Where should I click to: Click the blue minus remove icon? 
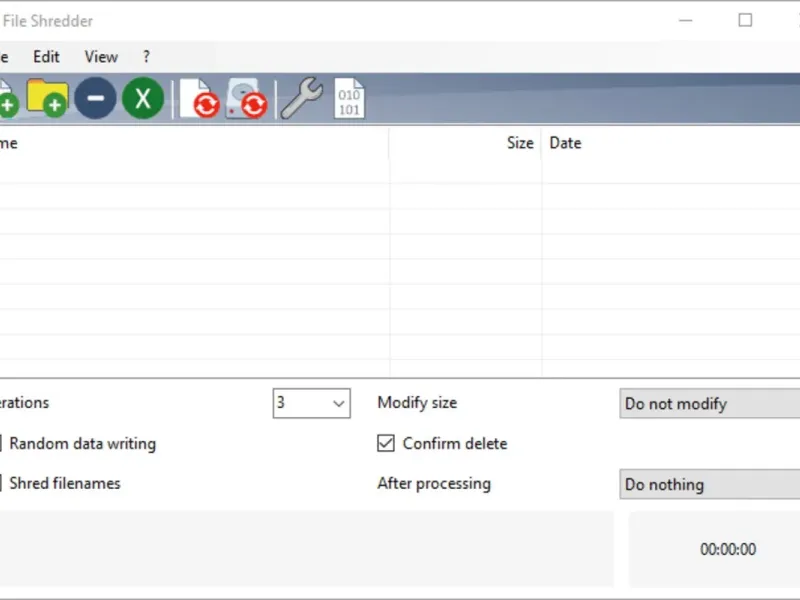click(95, 98)
